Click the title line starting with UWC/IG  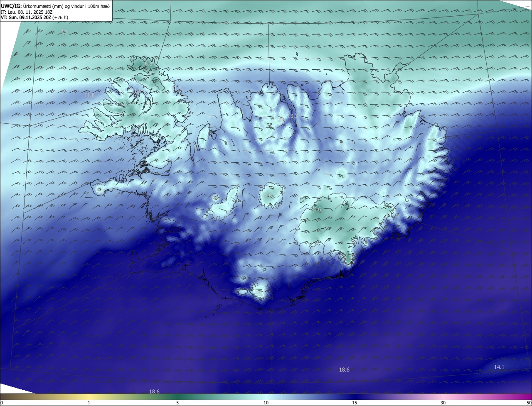pos(56,6)
